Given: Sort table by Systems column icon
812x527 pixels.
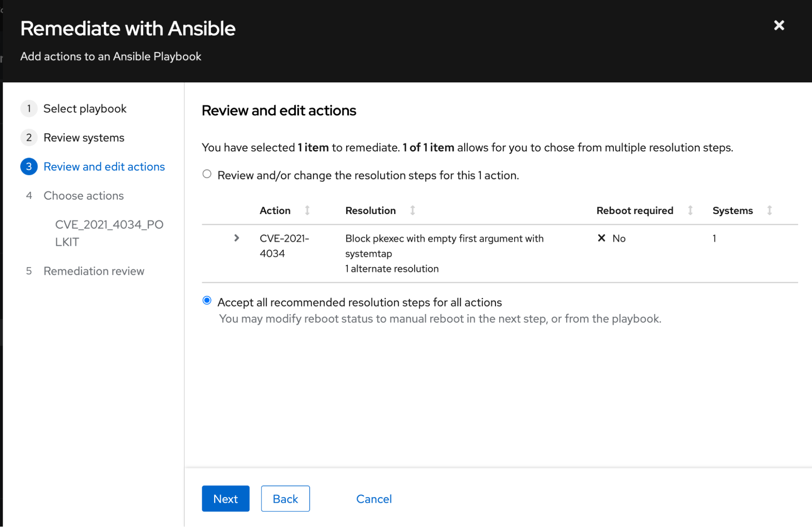Looking at the screenshot, I should (x=769, y=210).
